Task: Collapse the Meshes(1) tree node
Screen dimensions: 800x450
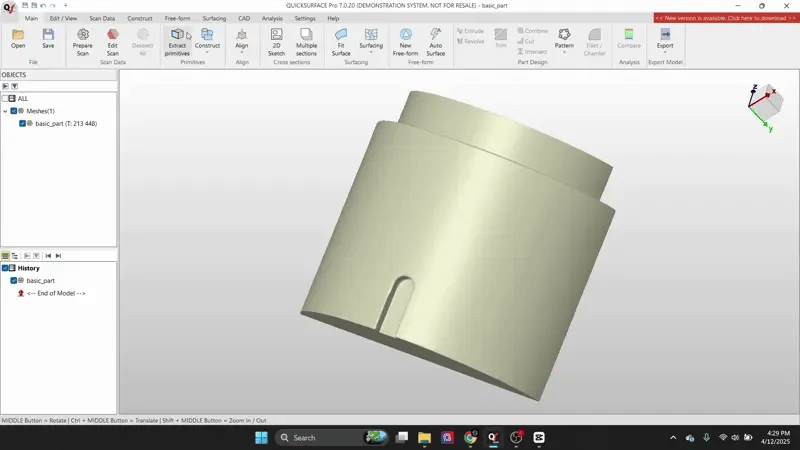Action: tap(5, 111)
